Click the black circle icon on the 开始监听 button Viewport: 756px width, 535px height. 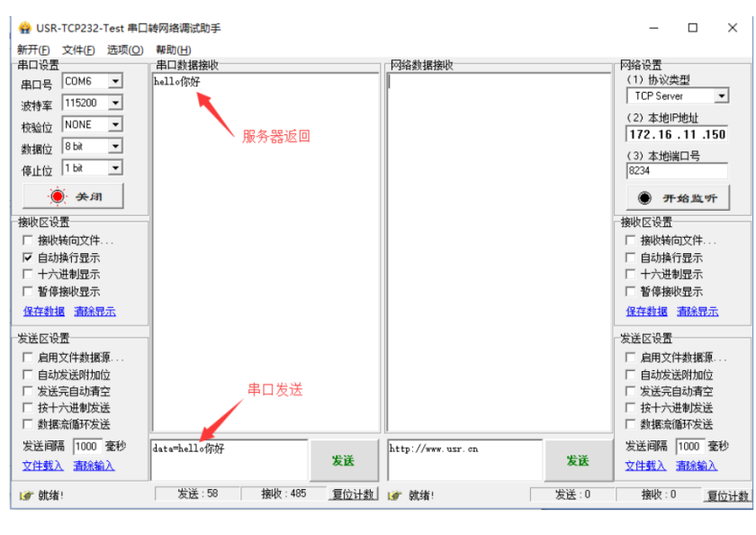(x=644, y=198)
